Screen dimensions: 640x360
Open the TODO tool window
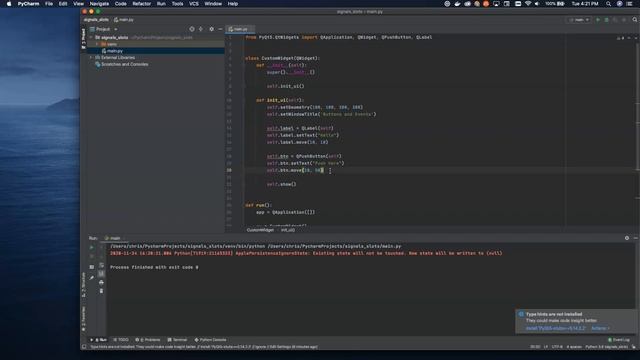click(121, 340)
